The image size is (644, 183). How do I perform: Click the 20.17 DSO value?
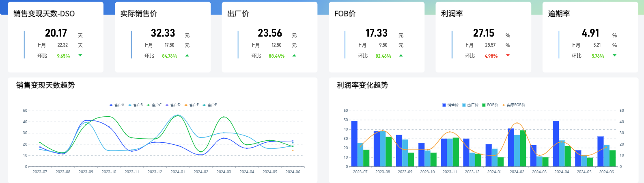(x=56, y=33)
